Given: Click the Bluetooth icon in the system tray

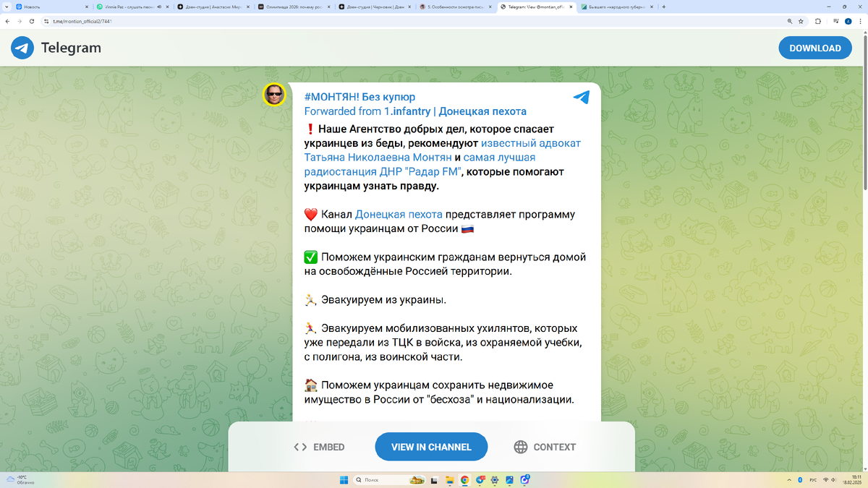Looking at the screenshot, I should click(x=800, y=479).
